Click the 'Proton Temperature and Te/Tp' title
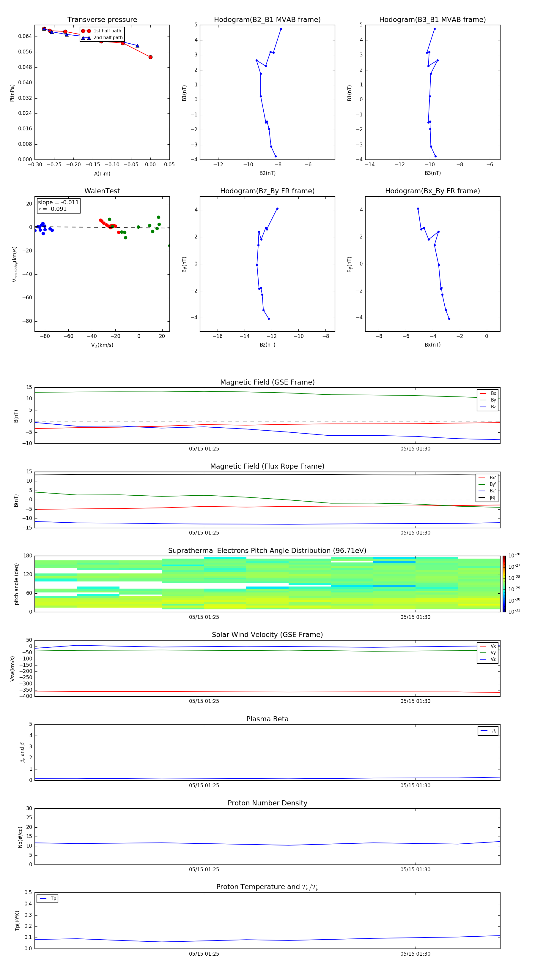 (267, 887)
